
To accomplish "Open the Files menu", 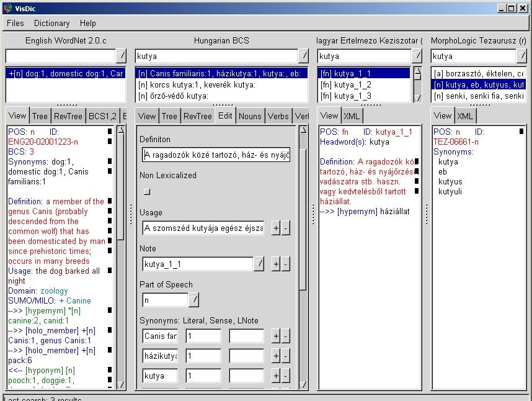I will coord(16,23).
